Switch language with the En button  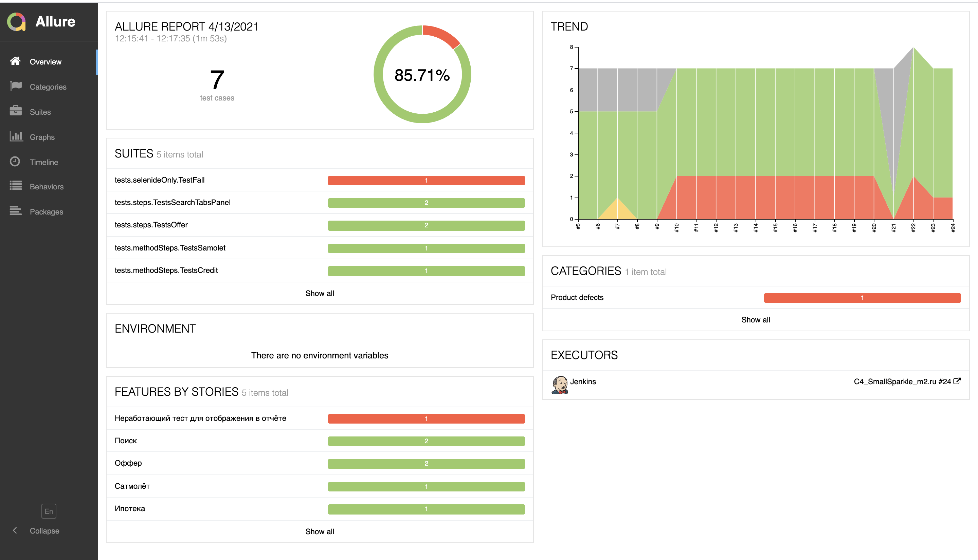49,511
